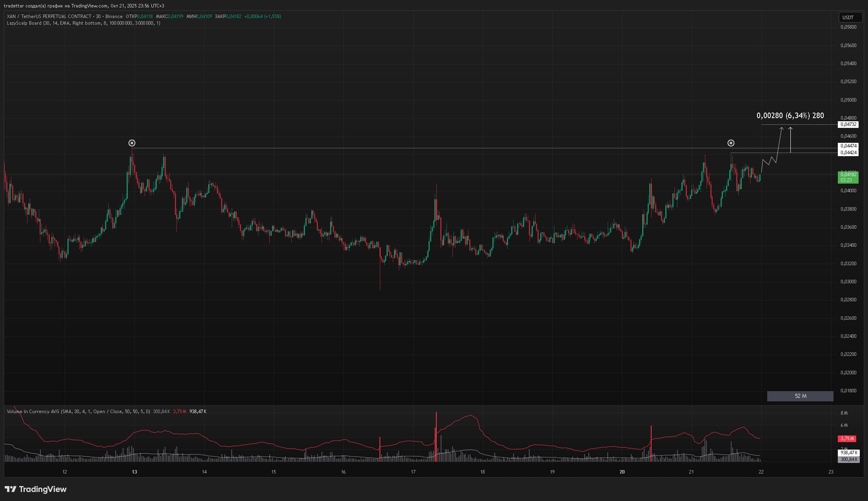This screenshot has height=501, width=868.
Task: Click the 300,84K gray volume label
Action: 848,459
